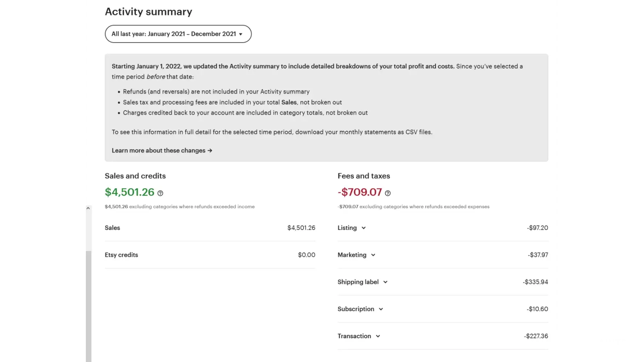This screenshot has width=644, height=362.
Task: Click the left vertical scrollbar thumb
Action: tap(88, 304)
